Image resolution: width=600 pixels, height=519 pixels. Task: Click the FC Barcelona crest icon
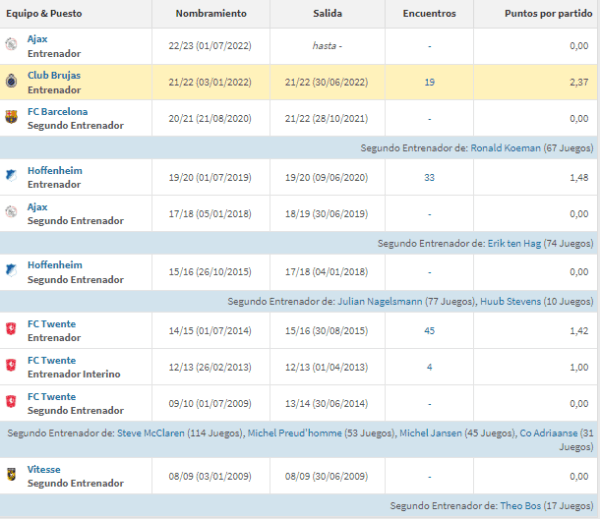[11, 117]
